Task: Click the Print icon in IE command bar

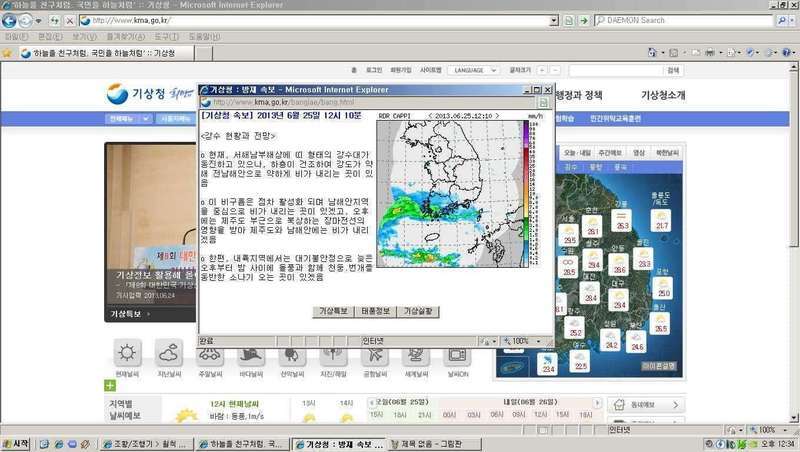Action: tap(710, 53)
